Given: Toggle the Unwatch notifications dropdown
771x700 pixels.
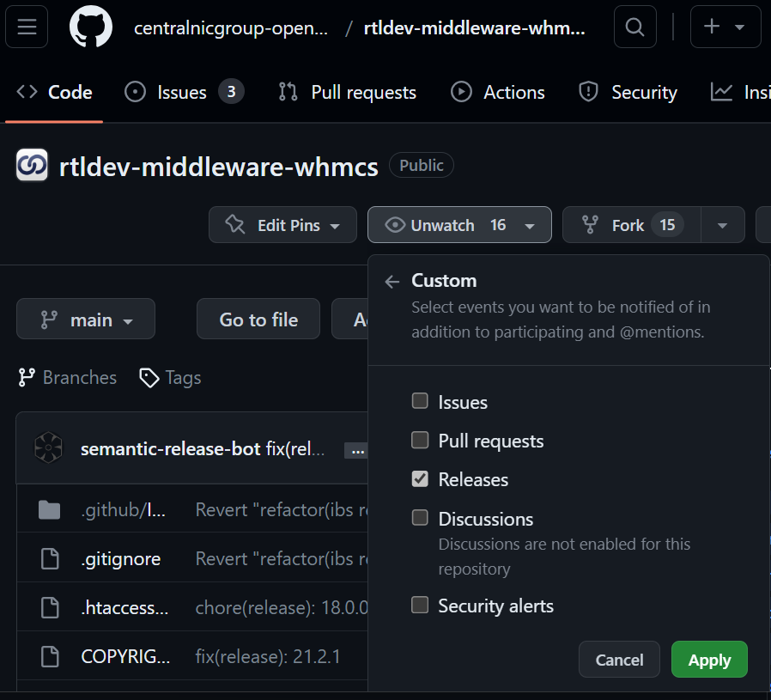Looking at the screenshot, I should coord(459,225).
